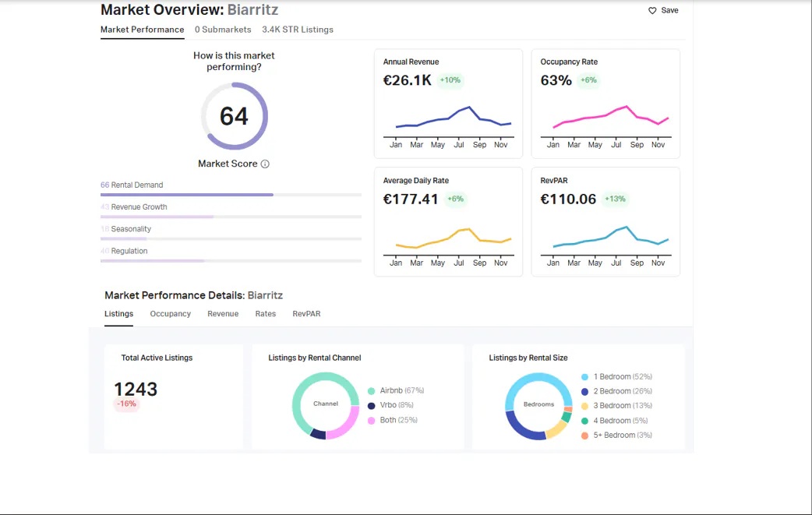Select the Occupancy details tab

171,314
